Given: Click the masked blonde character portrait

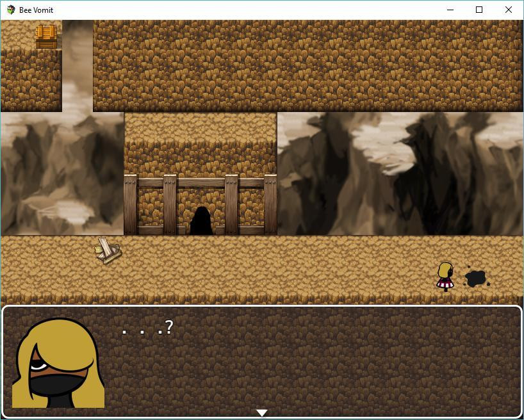Looking at the screenshot, I should click(58, 363).
